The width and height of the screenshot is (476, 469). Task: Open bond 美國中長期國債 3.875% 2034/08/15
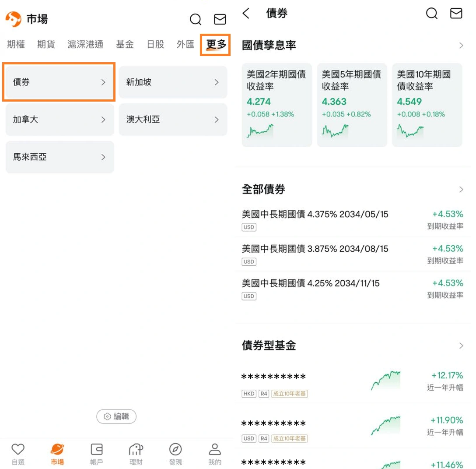click(x=353, y=254)
